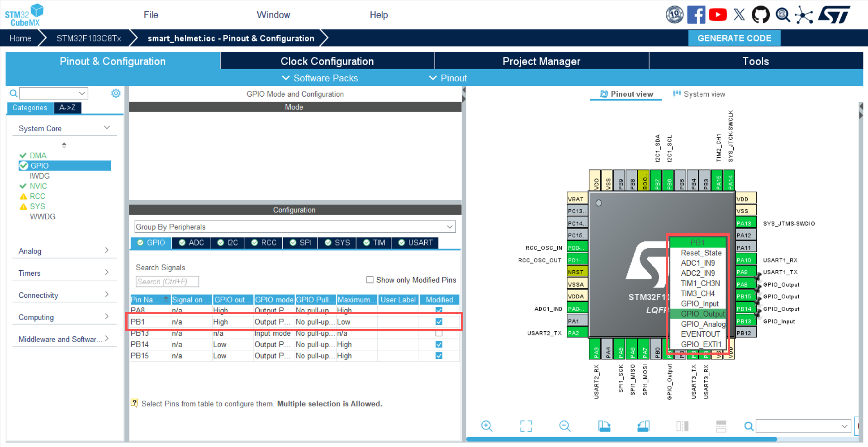The image size is (868, 447).
Task: Click the horizontal split view icon
Action: pyautogui.click(x=721, y=426)
